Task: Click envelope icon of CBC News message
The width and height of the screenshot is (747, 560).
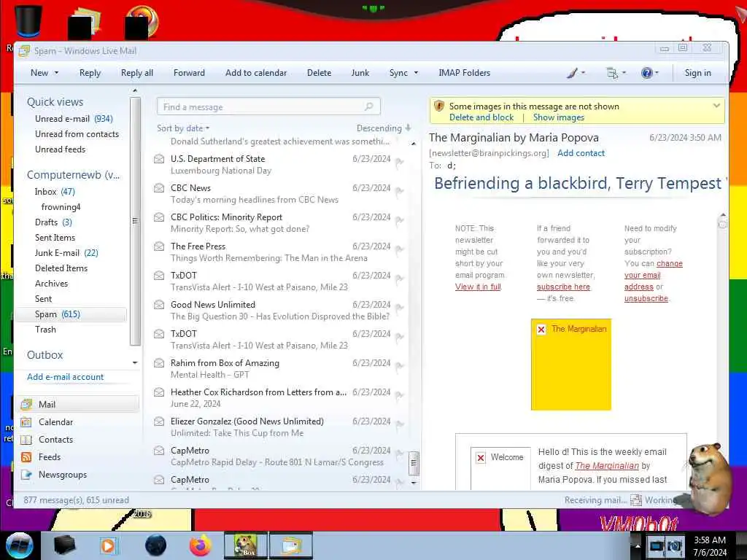Action: click(x=159, y=188)
